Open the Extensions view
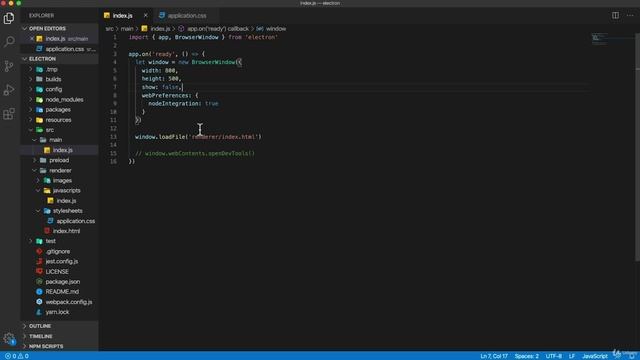This screenshot has width=640, height=360. pos(9,114)
